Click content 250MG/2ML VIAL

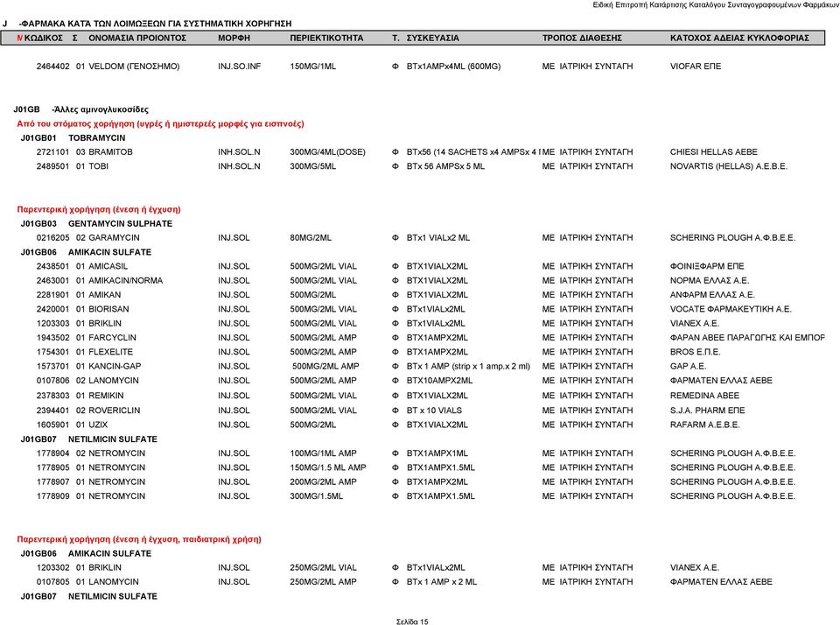(x=323, y=567)
